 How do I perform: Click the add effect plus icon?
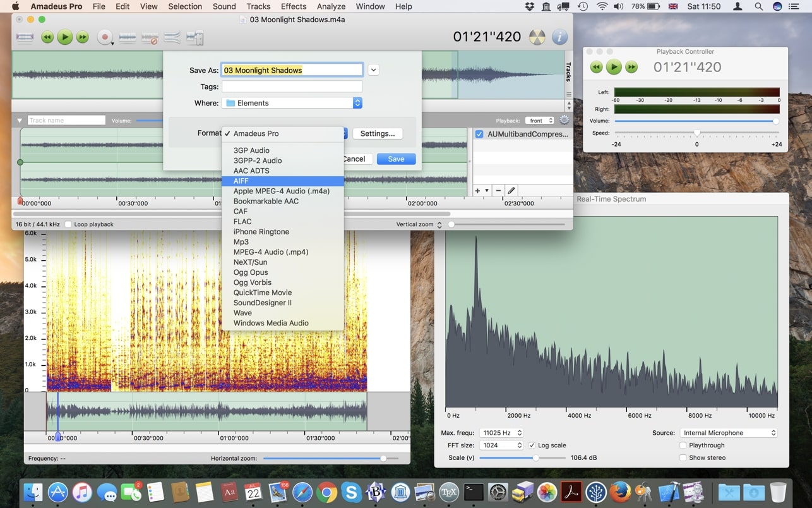[x=477, y=190]
